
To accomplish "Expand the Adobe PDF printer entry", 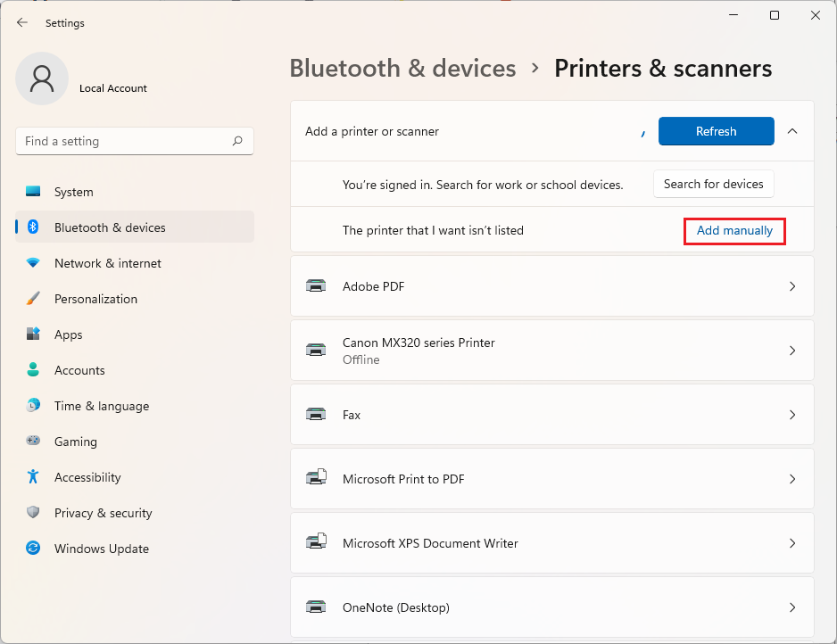I will click(x=551, y=286).
